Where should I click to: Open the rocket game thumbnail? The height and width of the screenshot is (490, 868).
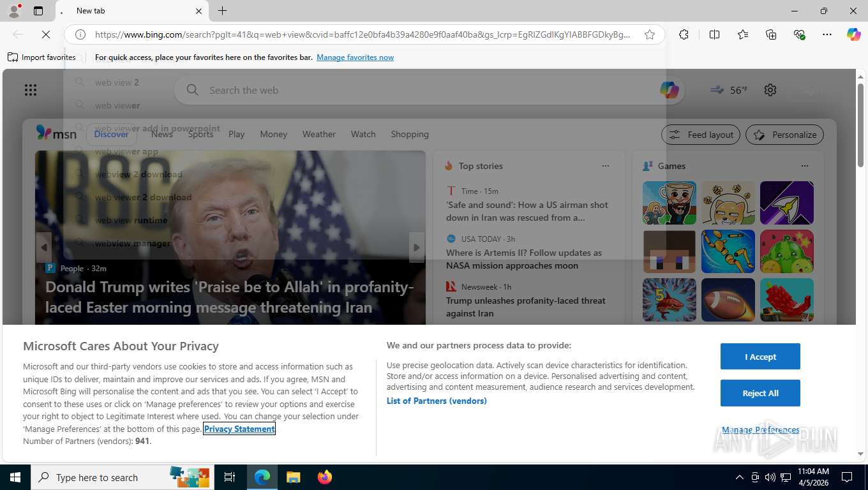click(787, 203)
